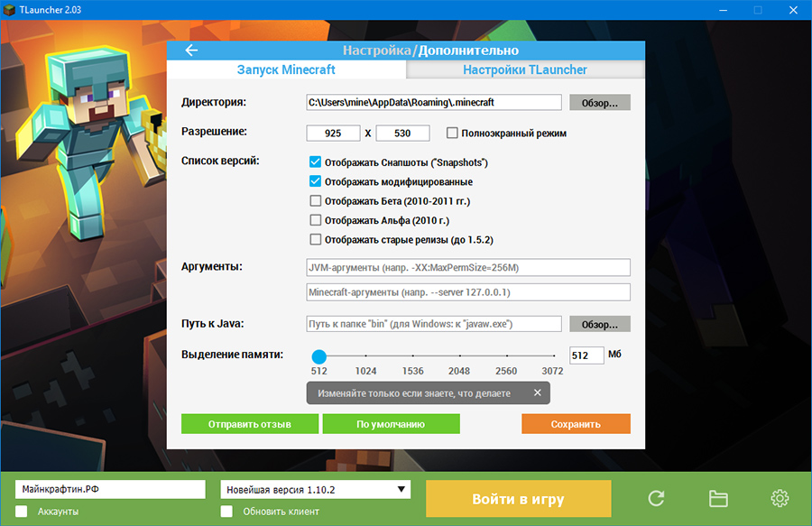812x526 pixels.
Task: Open the settings gear icon
Action: pos(780,498)
